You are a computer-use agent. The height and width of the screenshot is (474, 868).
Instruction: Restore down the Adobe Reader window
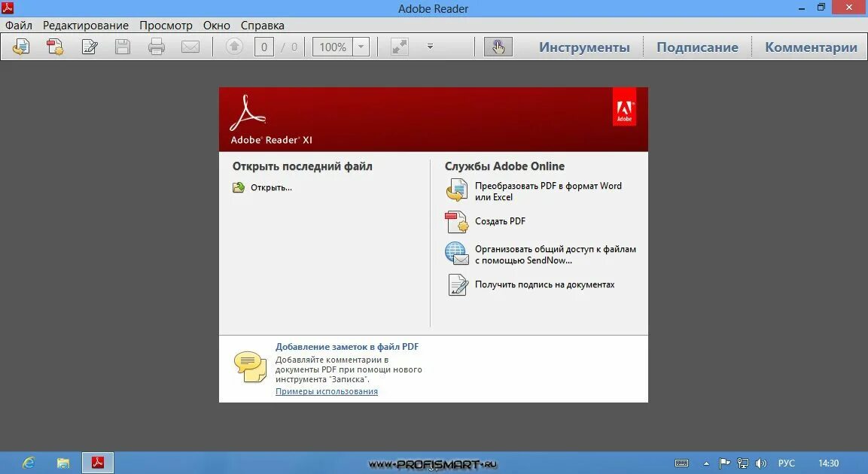(821, 8)
